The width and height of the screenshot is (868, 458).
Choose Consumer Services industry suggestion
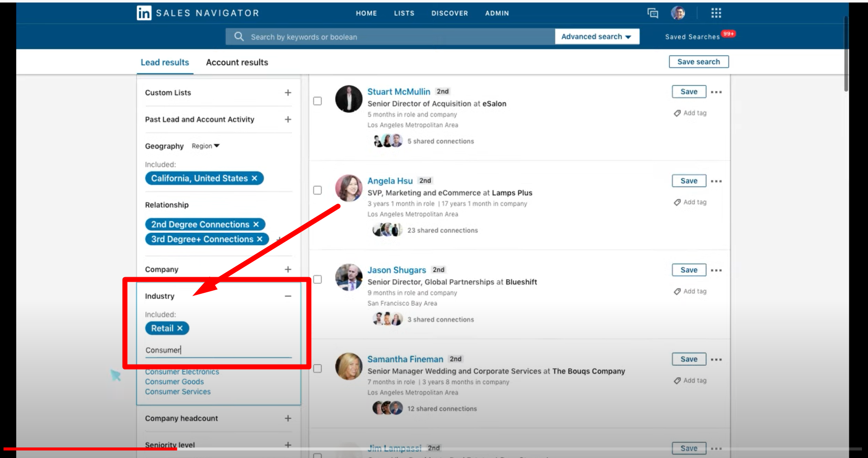[x=178, y=392]
